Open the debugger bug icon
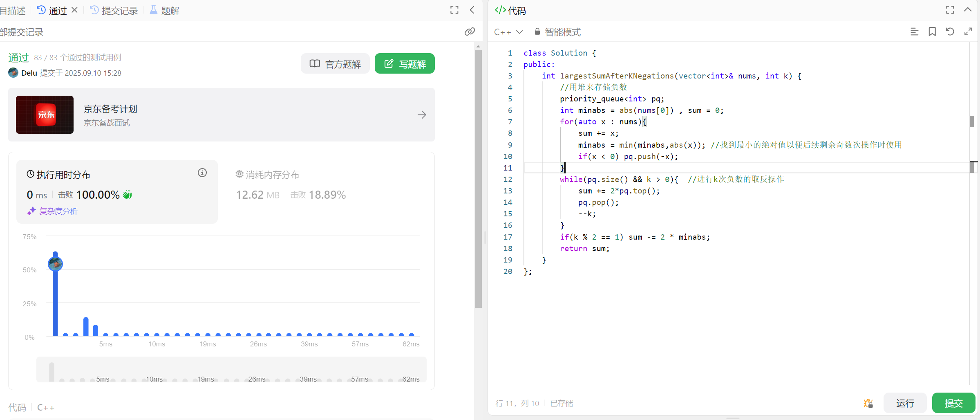Image resolution: width=980 pixels, height=420 pixels. 868,403
